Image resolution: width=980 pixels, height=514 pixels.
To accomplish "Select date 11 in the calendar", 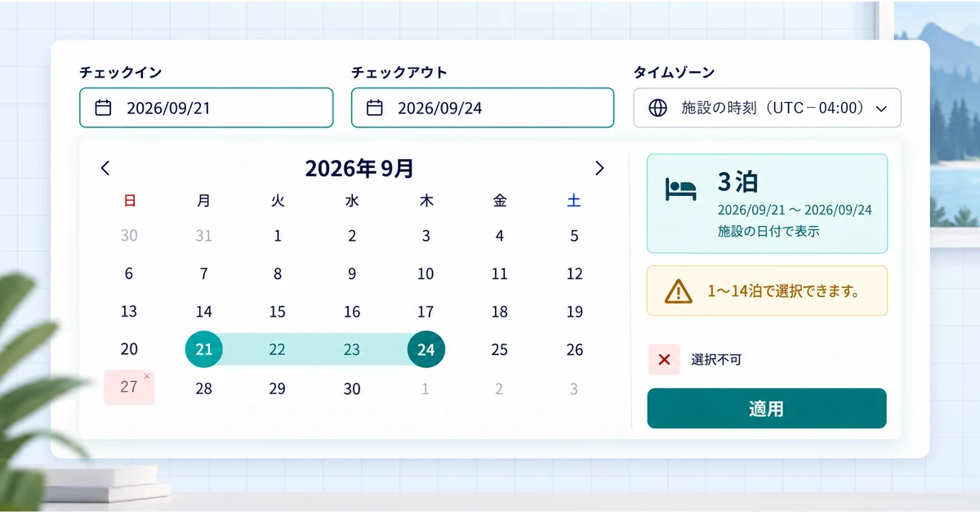I will pos(500,274).
